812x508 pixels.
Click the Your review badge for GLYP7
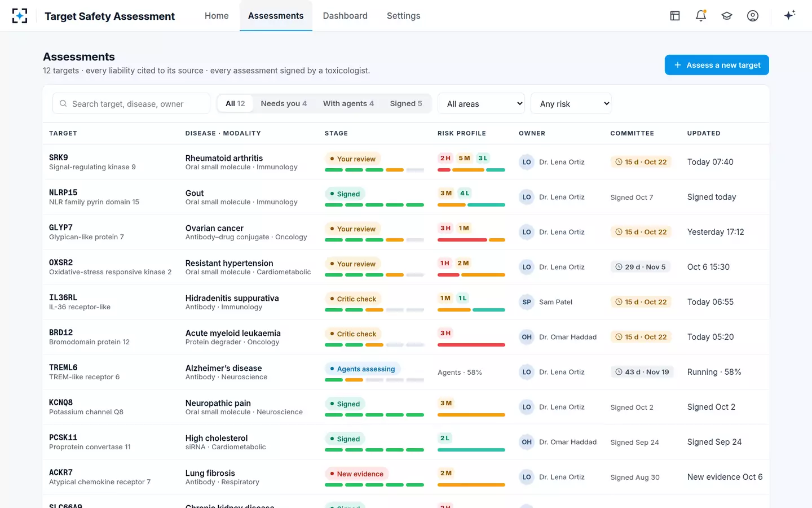coord(353,229)
